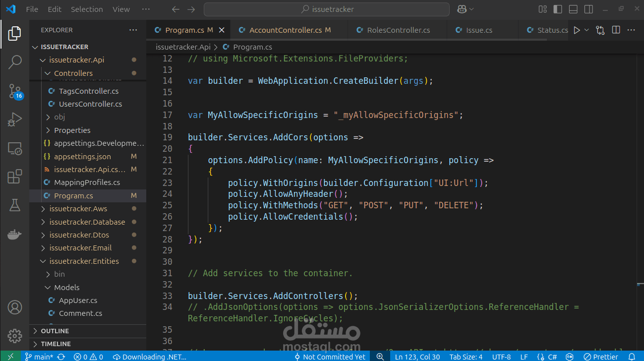
Task: Open the Remote Explorer view
Action: click(x=15, y=148)
